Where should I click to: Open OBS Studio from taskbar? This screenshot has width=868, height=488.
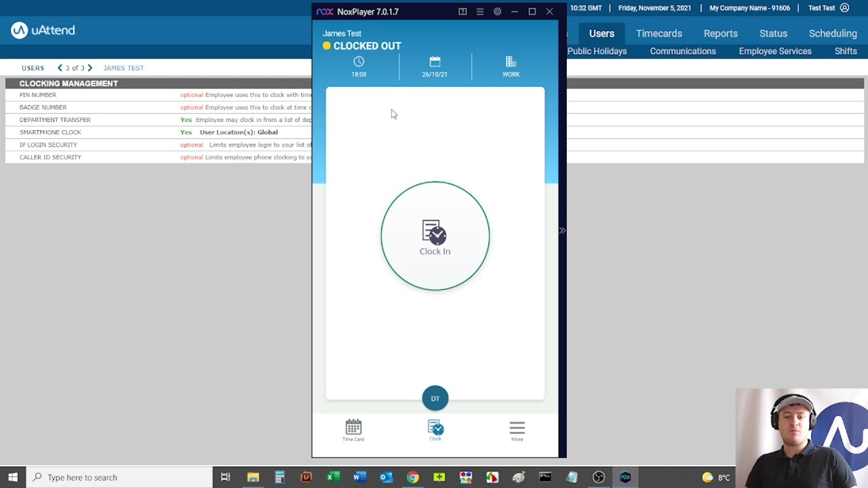(x=599, y=477)
